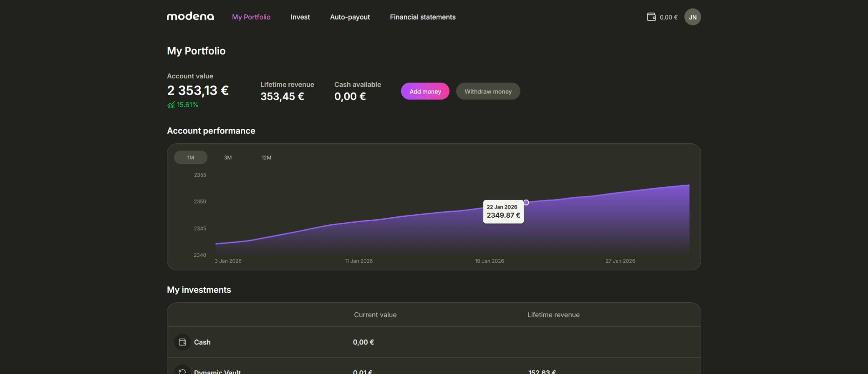This screenshot has width=868, height=374.
Task: Switch chart to 3M range
Action: (228, 157)
